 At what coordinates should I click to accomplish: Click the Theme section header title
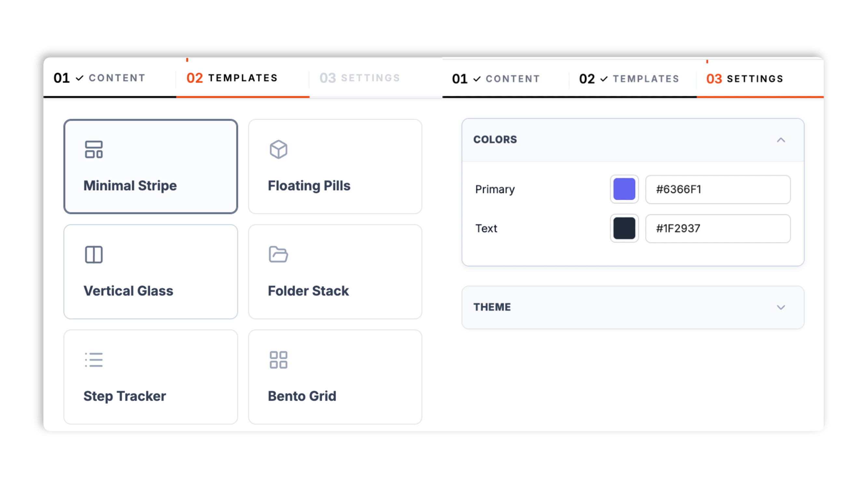[492, 307]
